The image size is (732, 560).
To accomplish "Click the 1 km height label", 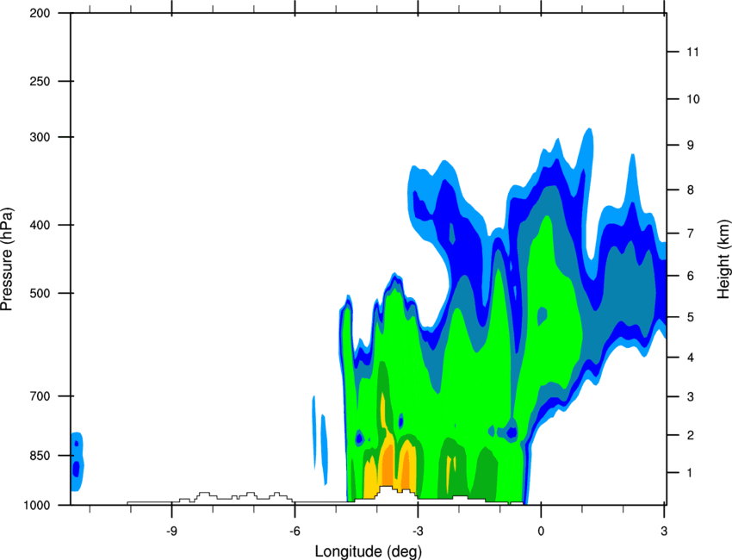I will 691,473.
